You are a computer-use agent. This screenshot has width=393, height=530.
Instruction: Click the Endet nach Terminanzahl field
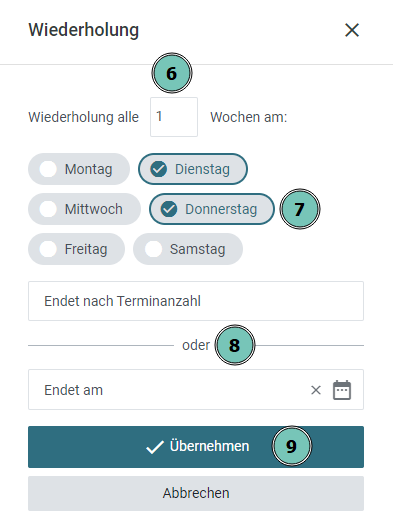(x=196, y=301)
